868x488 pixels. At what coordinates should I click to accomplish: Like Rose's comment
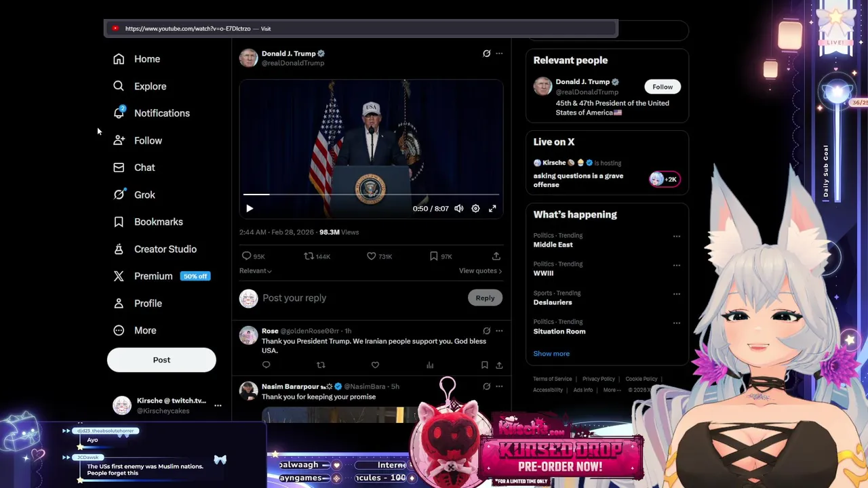tap(375, 365)
